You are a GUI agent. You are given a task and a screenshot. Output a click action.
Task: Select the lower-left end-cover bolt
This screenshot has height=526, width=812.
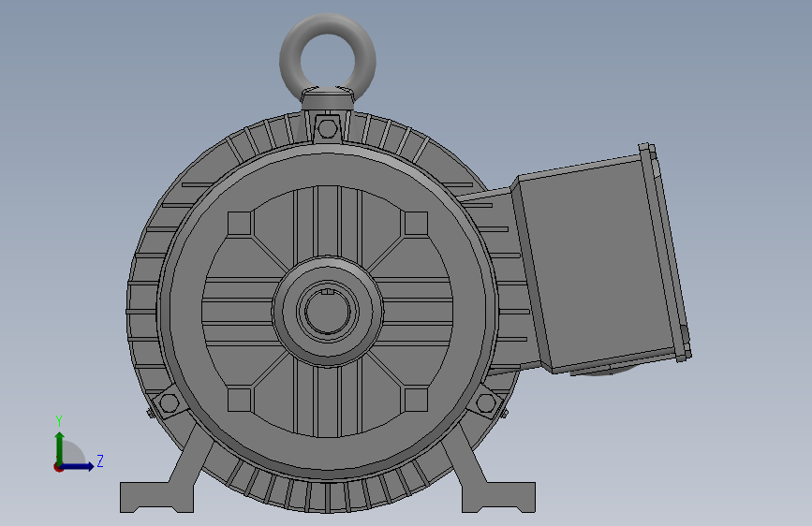click(169, 402)
